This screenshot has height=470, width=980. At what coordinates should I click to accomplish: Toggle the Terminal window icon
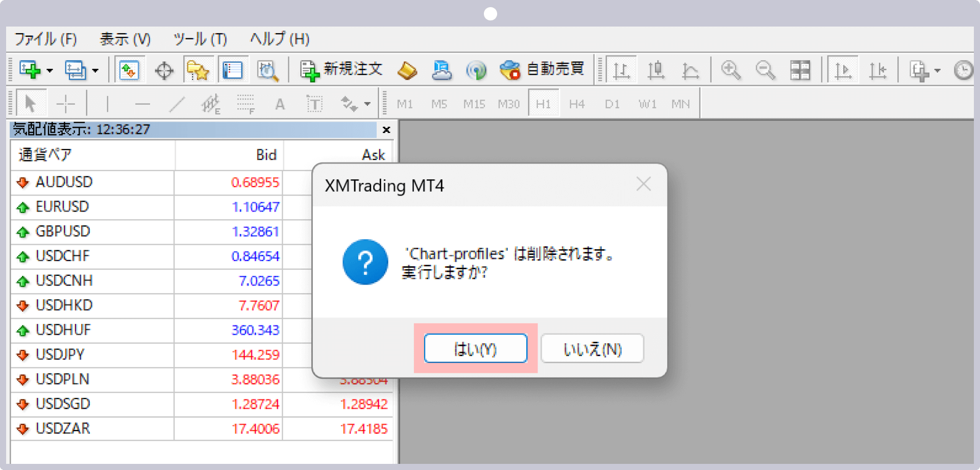coord(233,70)
